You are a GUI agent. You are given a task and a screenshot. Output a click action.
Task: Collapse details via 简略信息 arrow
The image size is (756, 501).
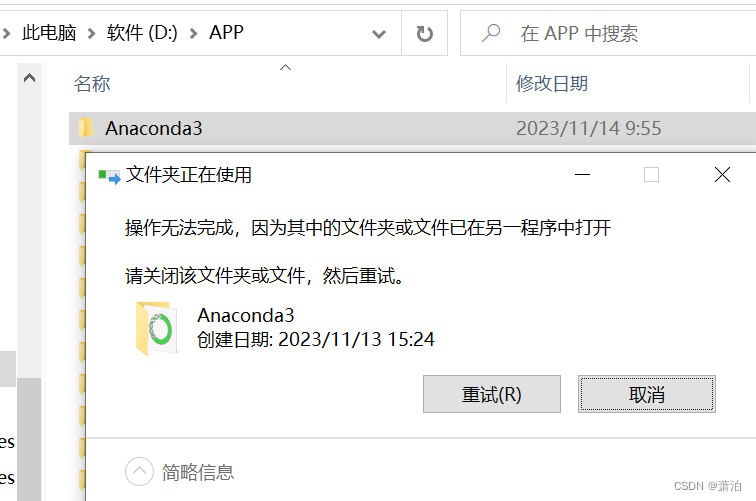point(139,471)
